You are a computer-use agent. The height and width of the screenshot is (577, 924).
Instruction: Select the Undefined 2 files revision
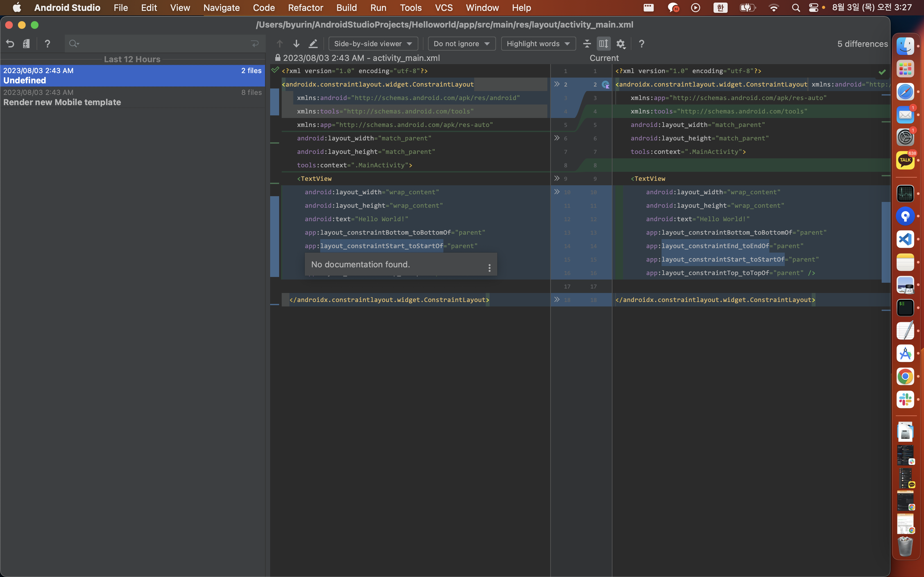coord(132,76)
